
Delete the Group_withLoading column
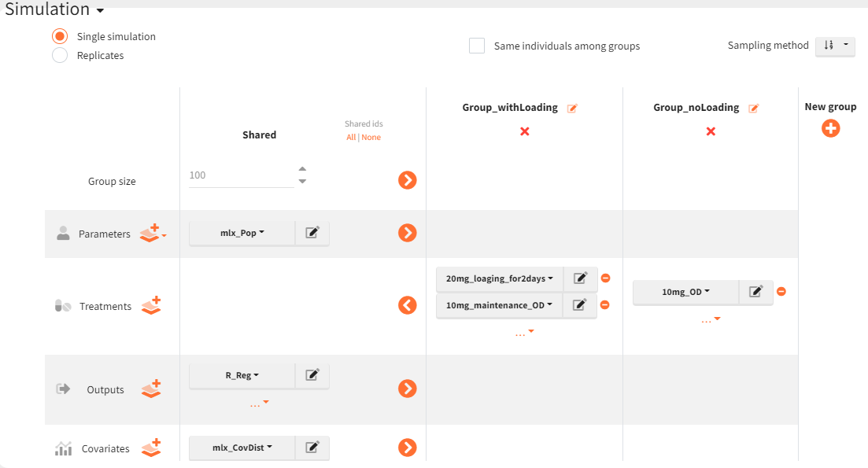coord(524,131)
